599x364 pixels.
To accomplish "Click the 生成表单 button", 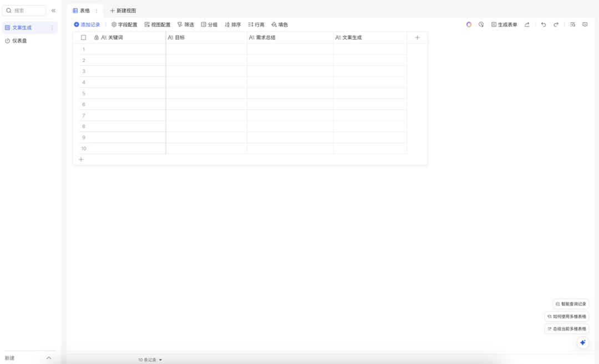I will tap(504, 24).
